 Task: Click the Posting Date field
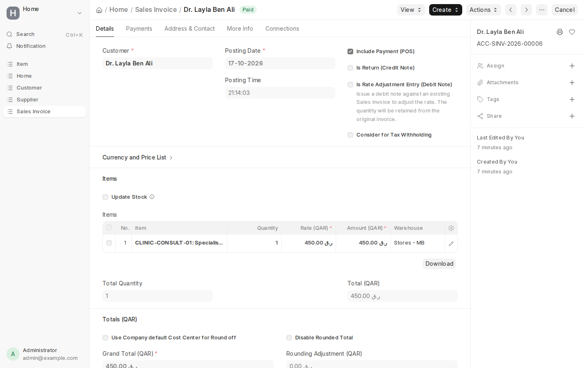coord(280,63)
